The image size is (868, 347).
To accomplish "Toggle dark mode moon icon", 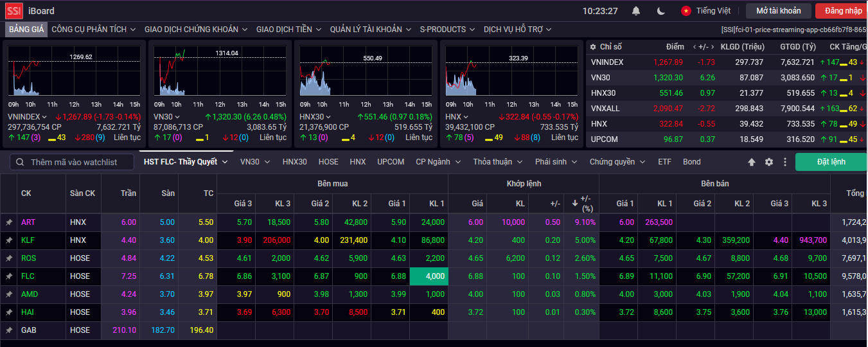I will pos(661,11).
